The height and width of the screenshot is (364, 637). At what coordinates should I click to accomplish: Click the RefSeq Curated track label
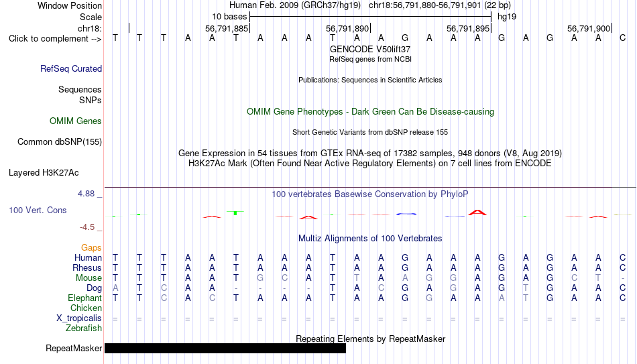tap(70, 68)
